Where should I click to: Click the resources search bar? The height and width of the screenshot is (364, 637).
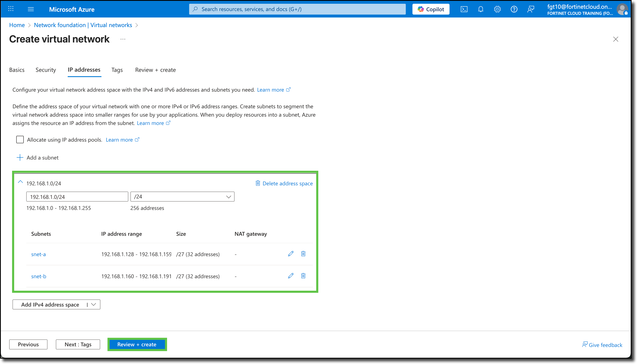297,9
